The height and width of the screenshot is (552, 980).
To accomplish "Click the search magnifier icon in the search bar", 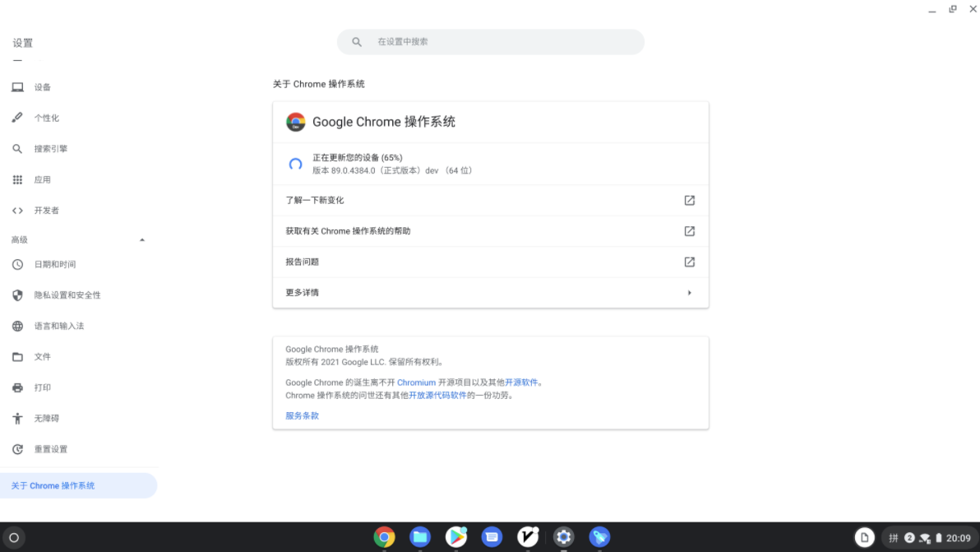I will tap(356, 42).
